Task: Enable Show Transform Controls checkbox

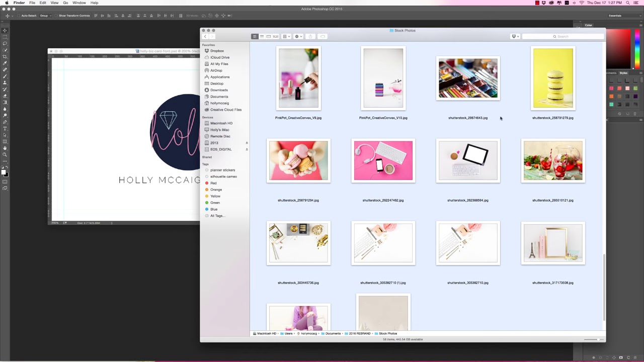Action: coord(56,16)
